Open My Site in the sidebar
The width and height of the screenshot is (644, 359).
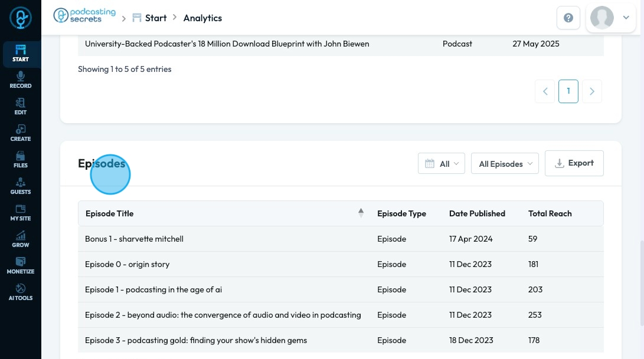click(20, 213)
